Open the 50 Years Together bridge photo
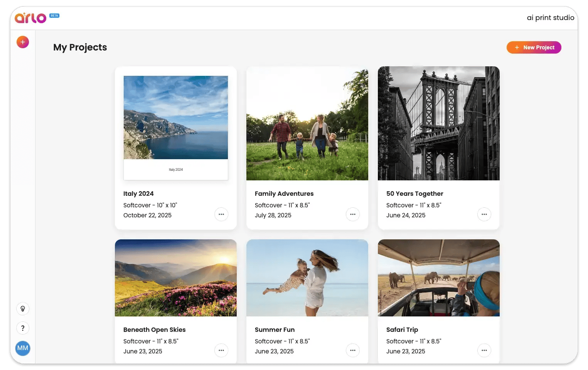Viewport: 588px width, 370px height. click(x=438, y=123)
